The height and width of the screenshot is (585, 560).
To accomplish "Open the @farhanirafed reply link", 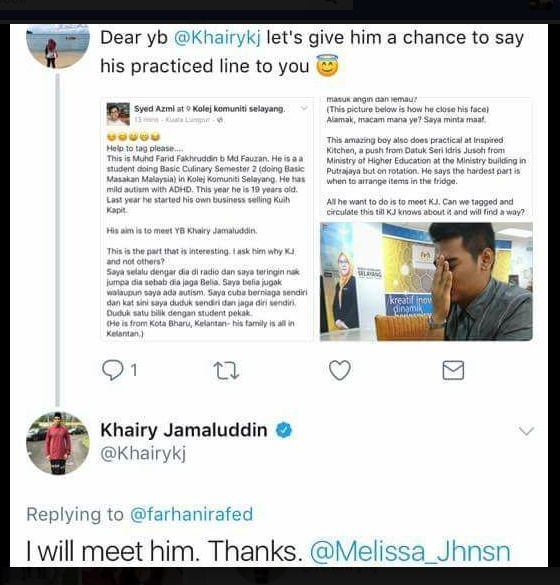I will (191, 514).
